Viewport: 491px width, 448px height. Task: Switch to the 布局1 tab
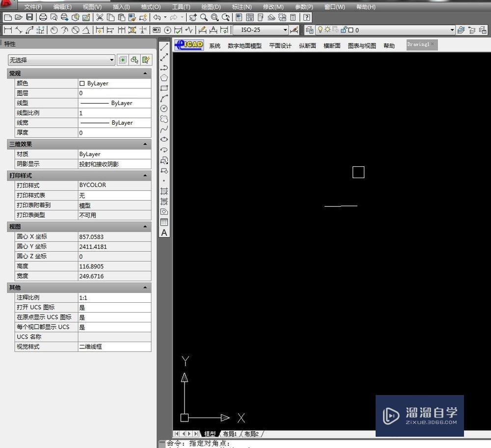pos(230,434)
